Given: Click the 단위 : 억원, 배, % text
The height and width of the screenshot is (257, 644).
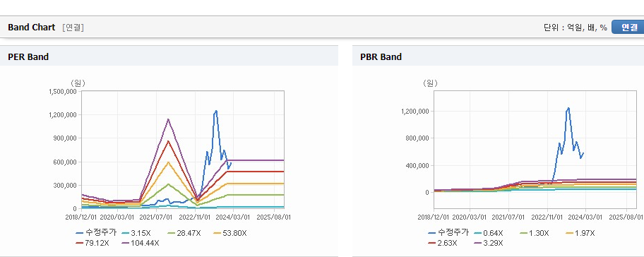Looking at the screenshot, I should point(575,28).
